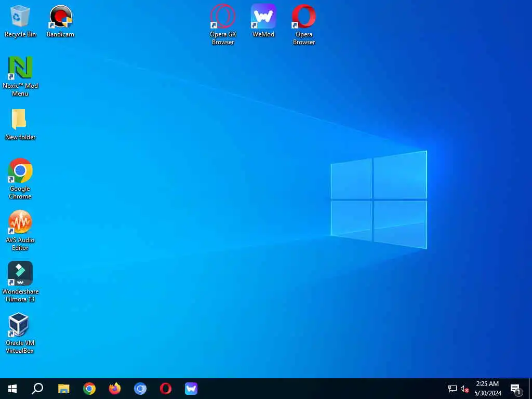The width and height of the screenshot is (532, 399).
Task: Select the Wondershare Filmora 13 shortcut
Action: coord(20,282)
